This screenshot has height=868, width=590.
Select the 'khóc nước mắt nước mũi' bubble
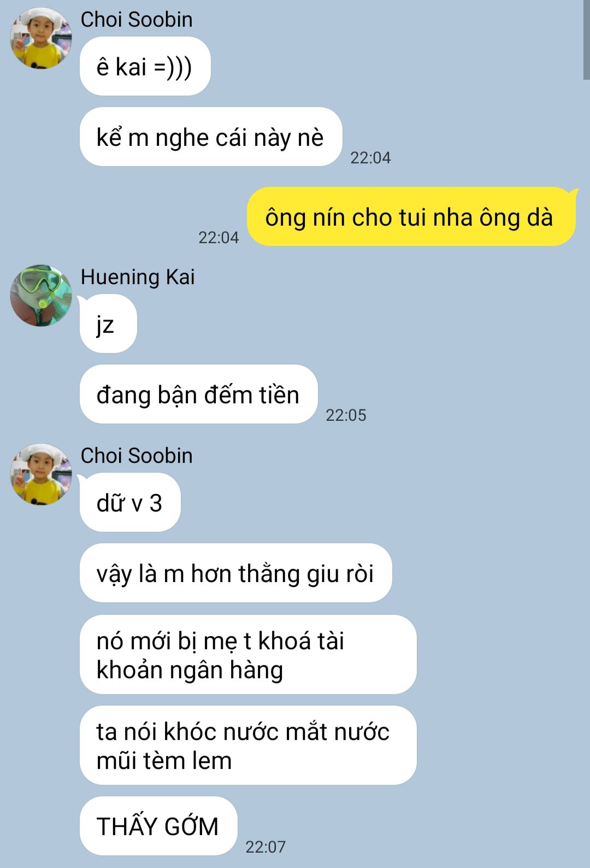coord(248,745)
